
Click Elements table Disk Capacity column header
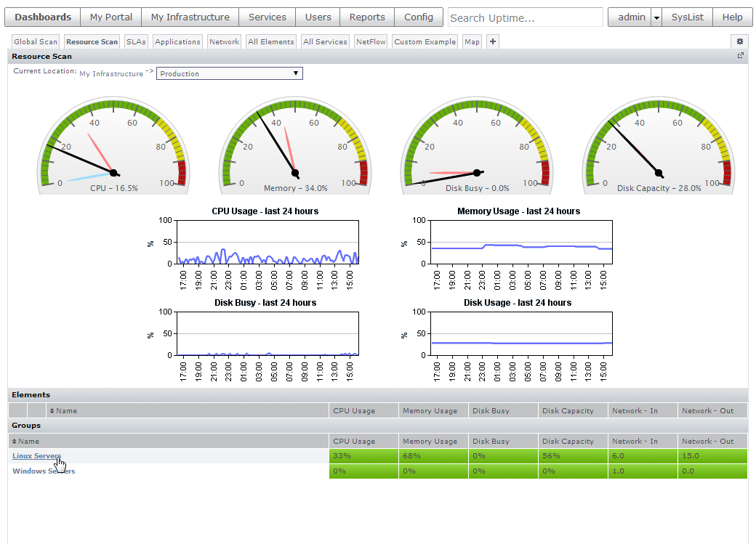pyautogui.click(x=573, y=411)
